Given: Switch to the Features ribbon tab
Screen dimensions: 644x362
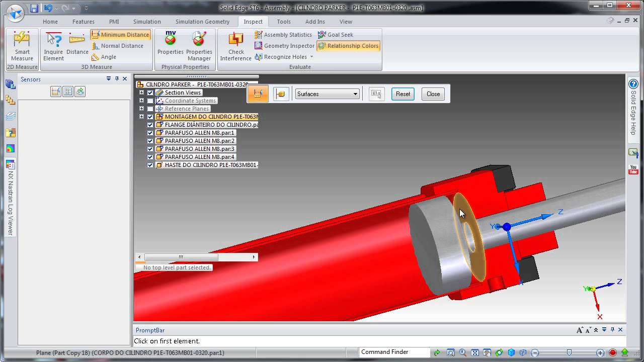Looking at the screenshot, I should pyautogui.click(x=84, y=22).
